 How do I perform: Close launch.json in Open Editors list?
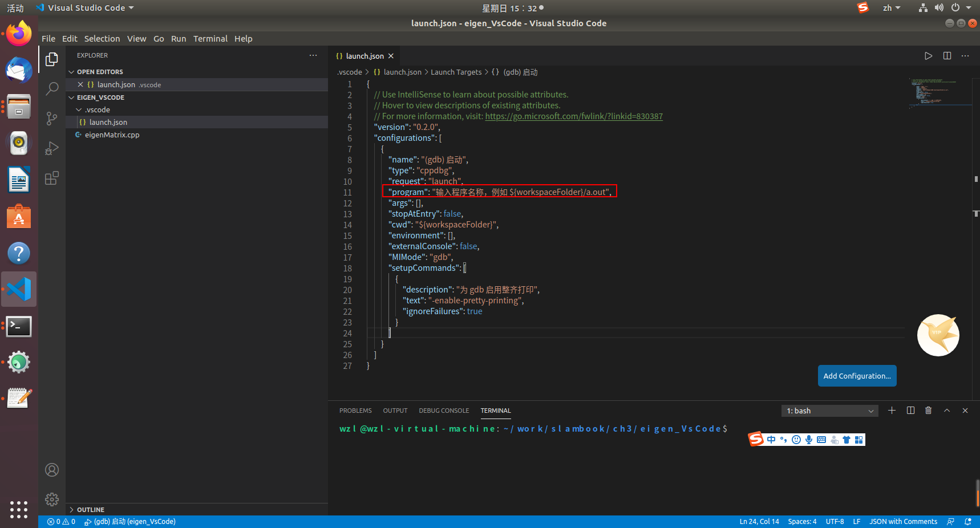[x=80, y=84]
